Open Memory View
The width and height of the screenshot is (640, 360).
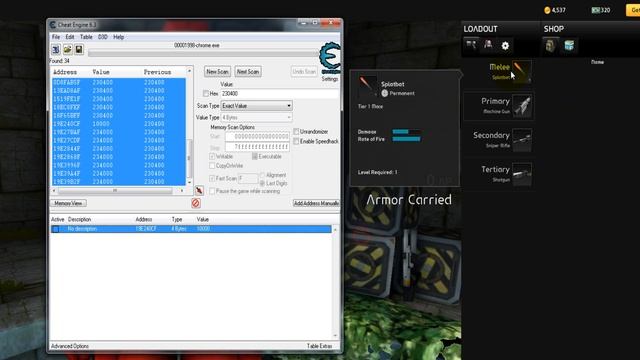click(x=69, y=203)
